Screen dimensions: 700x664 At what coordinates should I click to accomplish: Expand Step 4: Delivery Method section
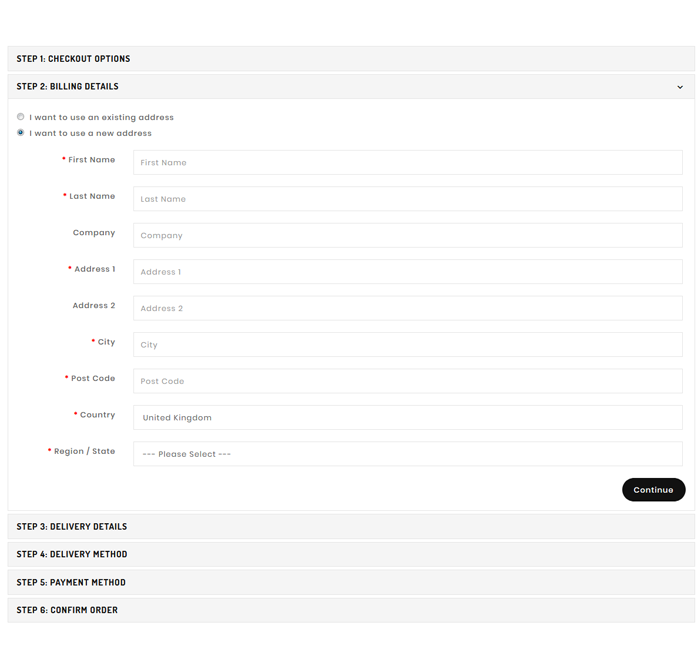[72, 555]
